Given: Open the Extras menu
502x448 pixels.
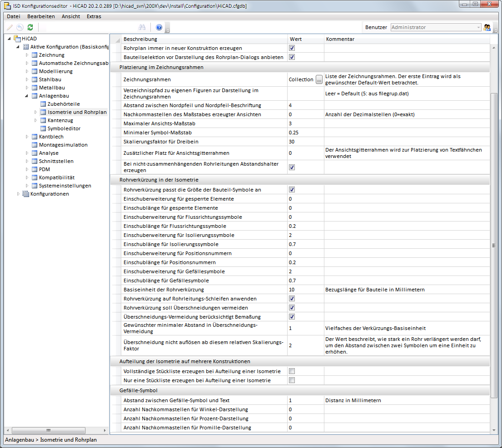Looking at the screenshot, I should click(94, 16).
